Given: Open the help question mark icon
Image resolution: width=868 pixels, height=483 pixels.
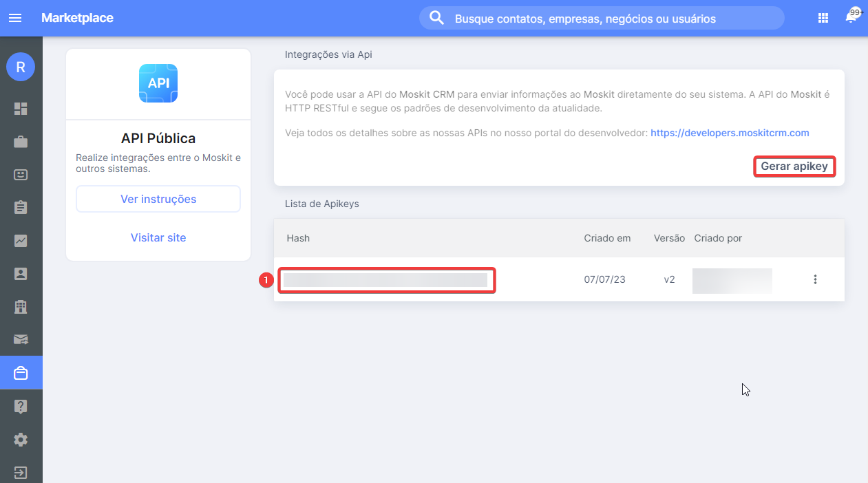Looking at the screenshot, I should coord(21,407).
